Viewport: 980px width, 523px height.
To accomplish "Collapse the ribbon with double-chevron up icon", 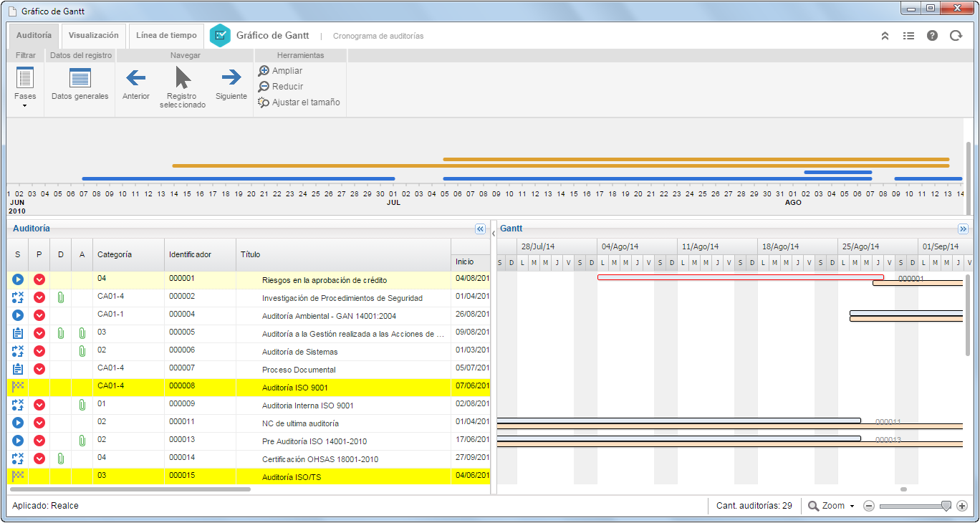I will (x=885, y=36).
